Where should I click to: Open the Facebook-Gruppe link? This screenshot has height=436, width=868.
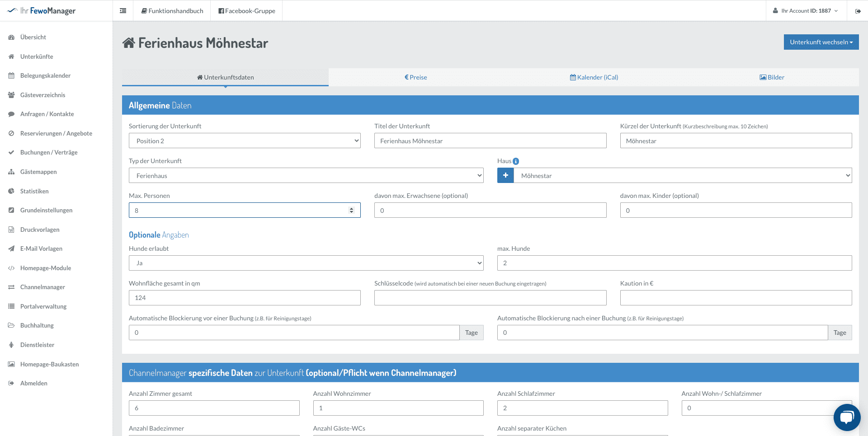click(x=247, y=11)
